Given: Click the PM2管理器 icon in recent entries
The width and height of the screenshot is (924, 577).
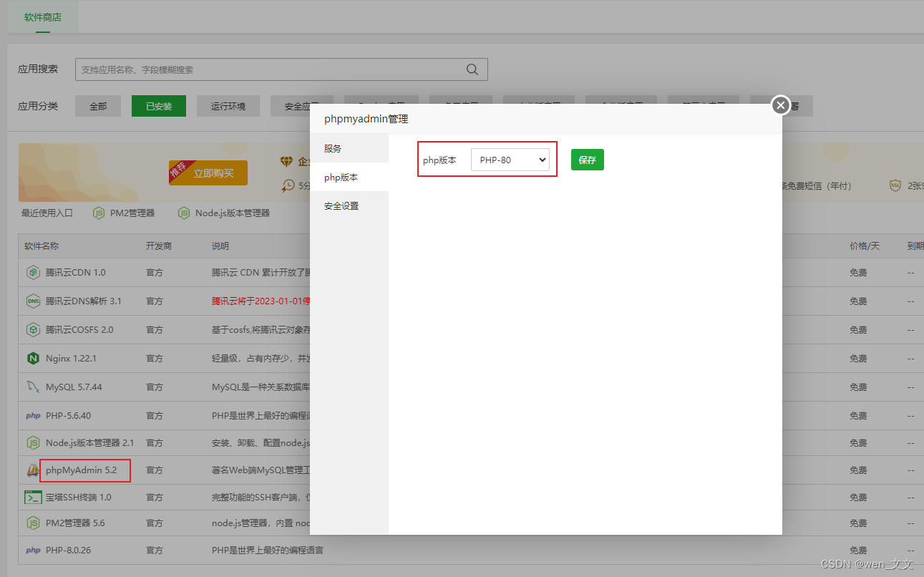Looking at the screenshot, I should pos(99,213).
